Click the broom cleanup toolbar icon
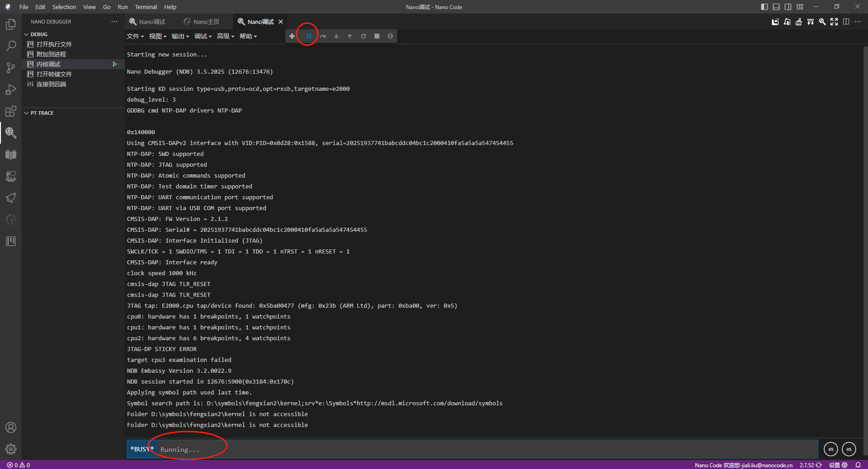 (x=799, y=22)
